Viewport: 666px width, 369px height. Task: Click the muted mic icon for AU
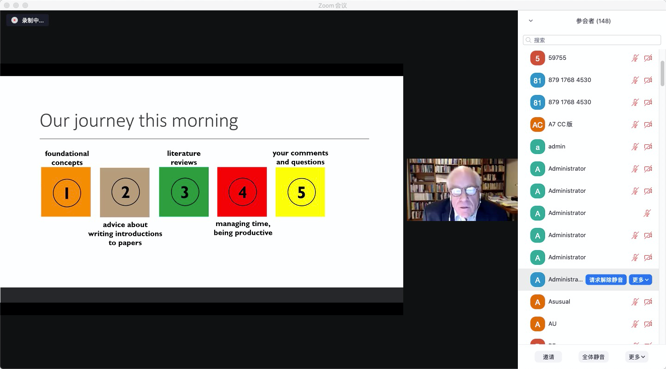[635, 324]
